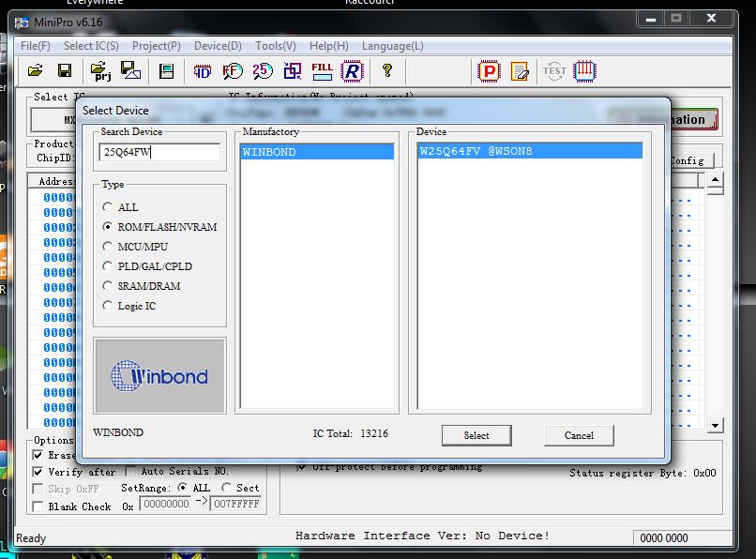Viewport: 756px width, 559px height.
Task: Select the ALL type radio button
Action: [x=107, y=207]
